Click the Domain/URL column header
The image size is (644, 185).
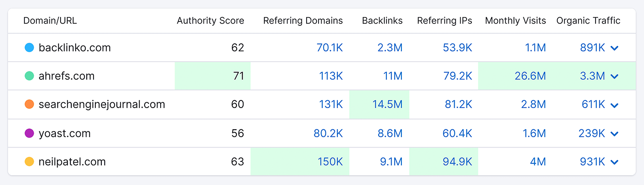coord(50,21)
